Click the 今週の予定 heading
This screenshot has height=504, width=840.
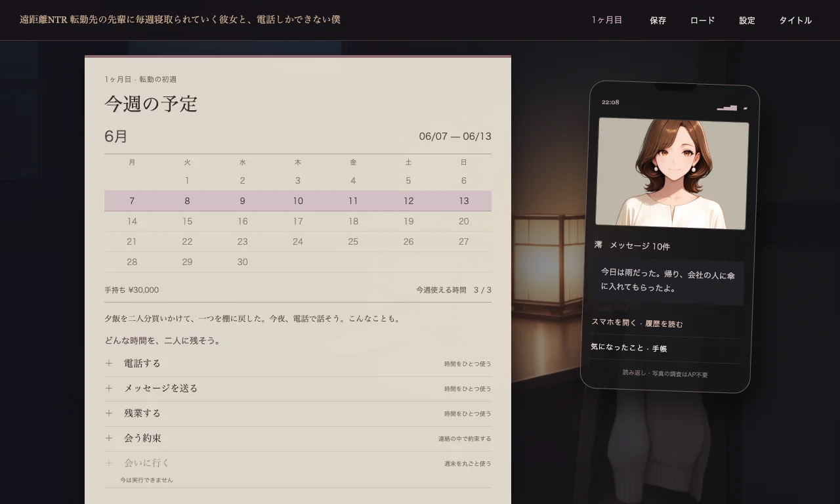click(151, 104)
